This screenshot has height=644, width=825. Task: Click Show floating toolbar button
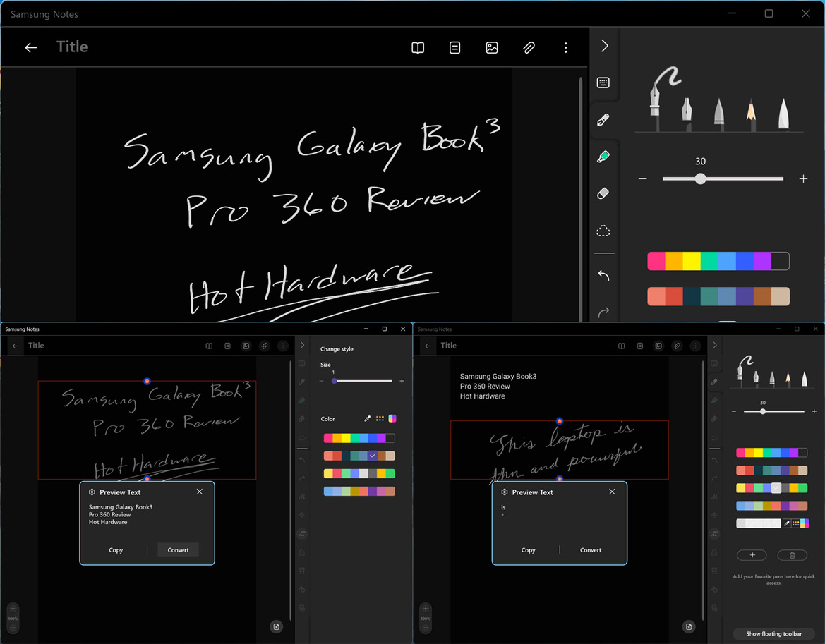(x=773, y=633)
